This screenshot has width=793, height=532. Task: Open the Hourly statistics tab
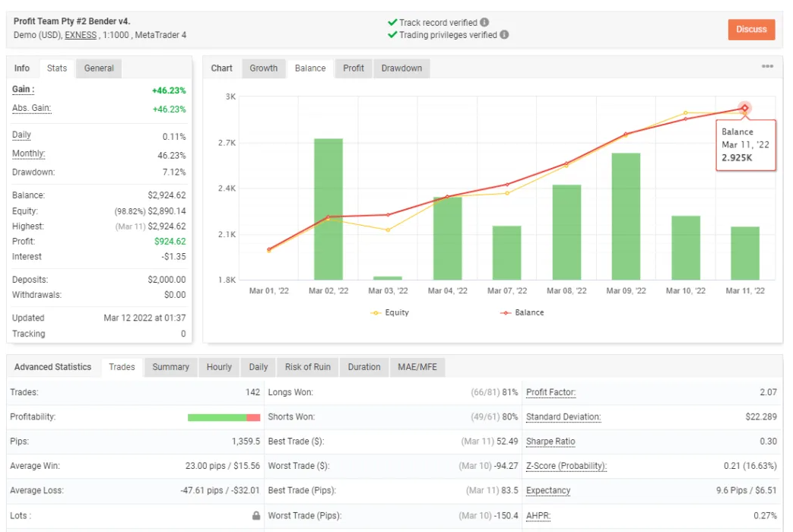[x=219, y=367]
